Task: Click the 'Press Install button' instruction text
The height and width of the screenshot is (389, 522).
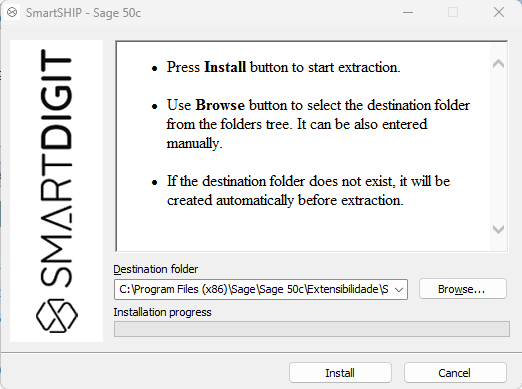Action: tap(283, 67)
